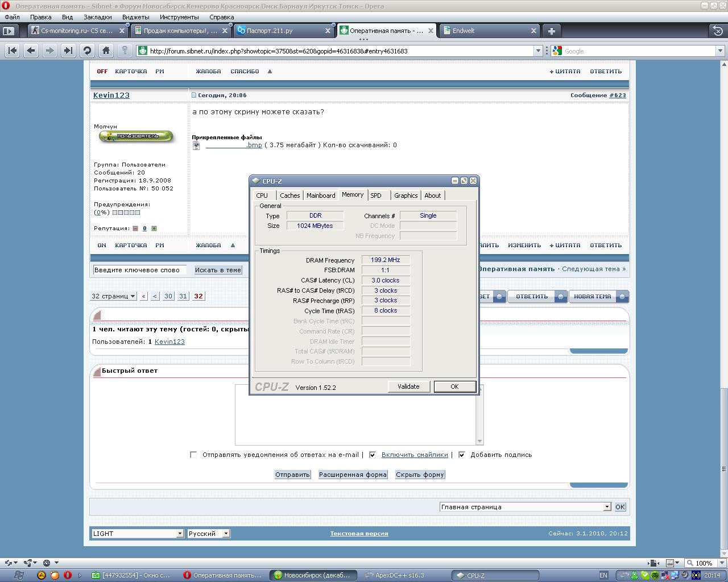The image size is (728, 582).
Task: Select the Mainboard tab in CPU-Z
Action: coord(321,196)
